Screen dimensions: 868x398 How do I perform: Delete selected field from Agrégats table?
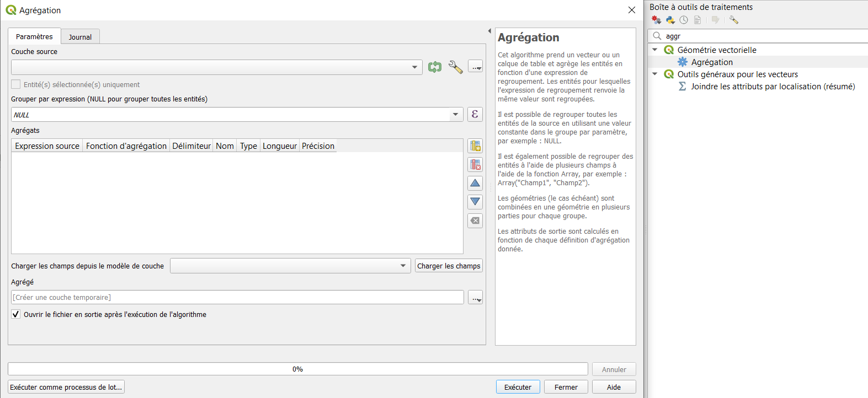pos(475,164)
